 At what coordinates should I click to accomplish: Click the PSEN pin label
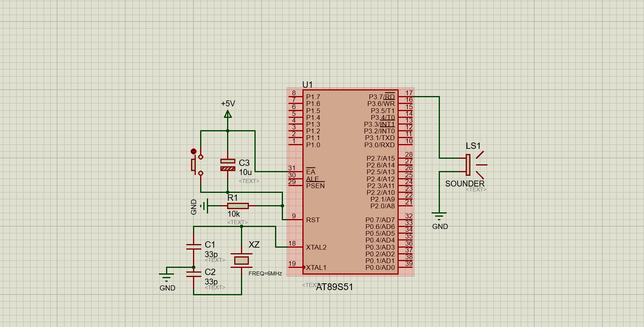(x=315, y=186)
